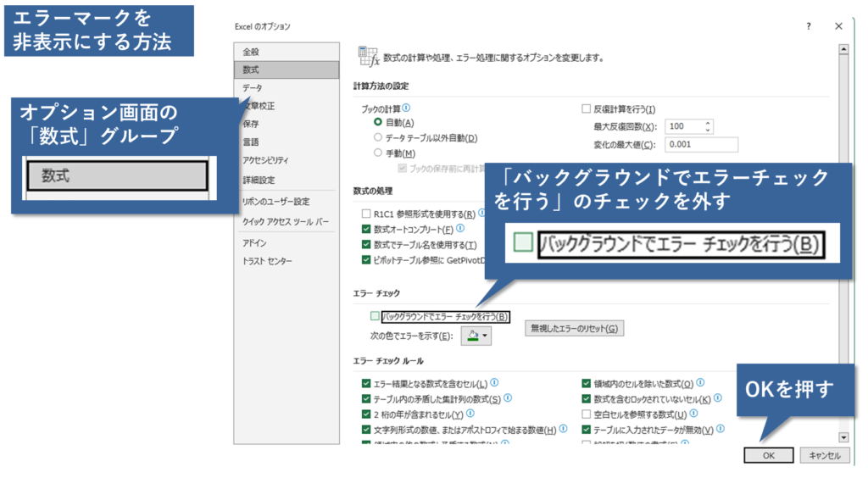Enable 反復計算を行う checkbox
This screenshot has height=478, width=868.
coord(586,108)
